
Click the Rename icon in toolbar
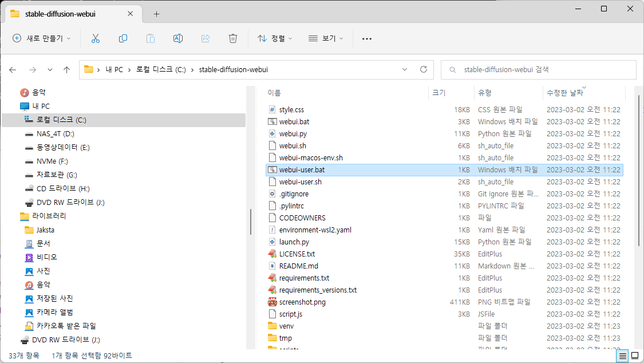[x=178, y=38]
